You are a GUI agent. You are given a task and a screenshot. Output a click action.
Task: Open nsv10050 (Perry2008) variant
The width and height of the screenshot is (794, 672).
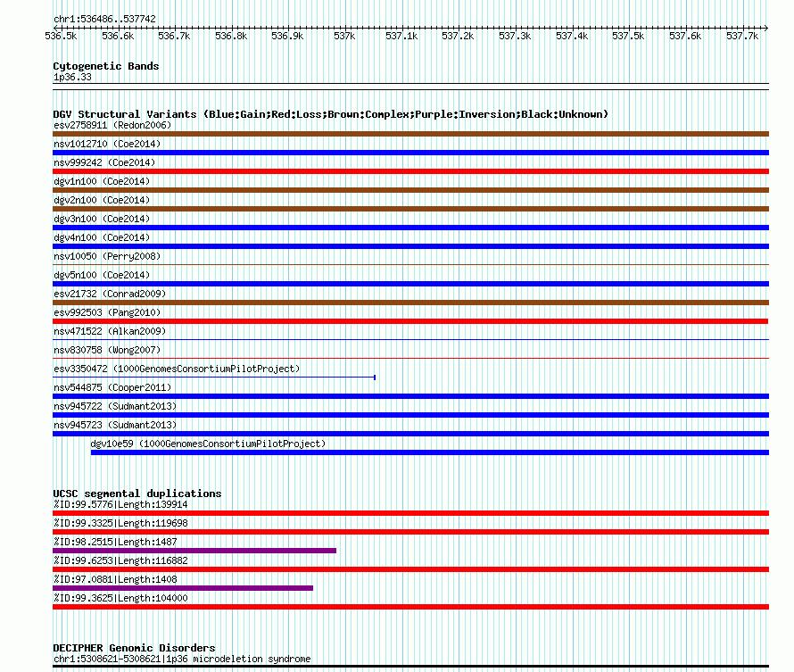[x=107, y=256]
